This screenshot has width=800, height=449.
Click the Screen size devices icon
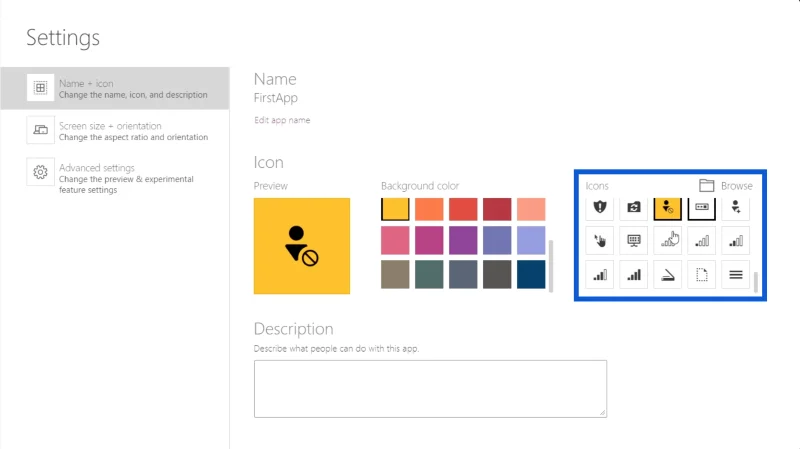coord(40,130)
